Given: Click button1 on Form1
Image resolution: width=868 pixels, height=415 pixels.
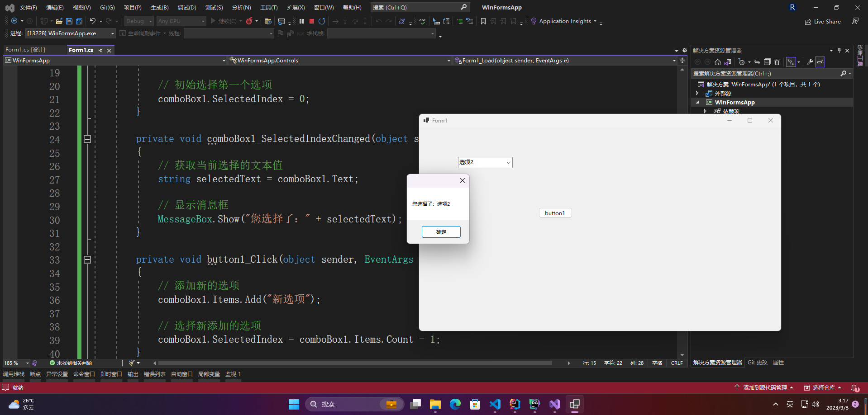Looking at the screenshot, I should coord(555,213).
